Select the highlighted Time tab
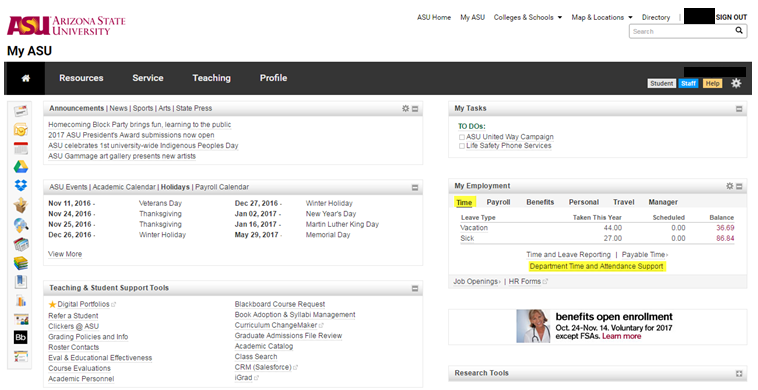This screenshot has width=758, height=390. tap(464, 202)
